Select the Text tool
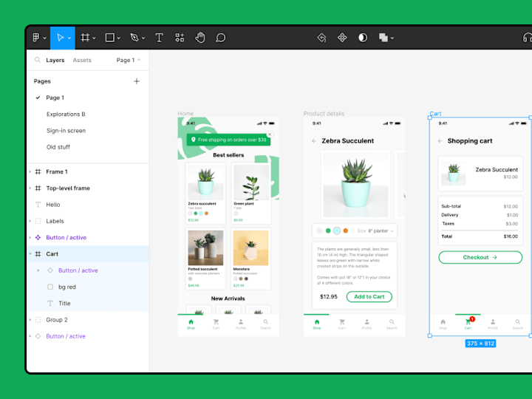The width and height of the screenshot is (532, 399). coord(159,38)
